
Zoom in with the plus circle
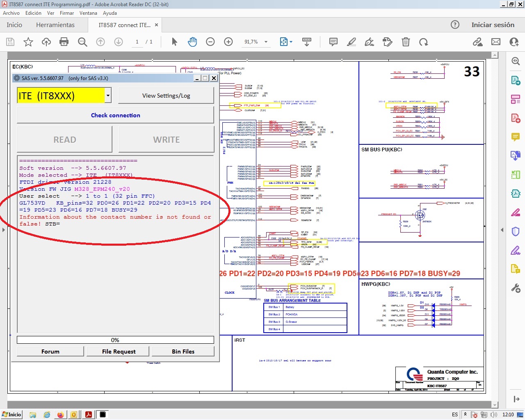(228, 42)
